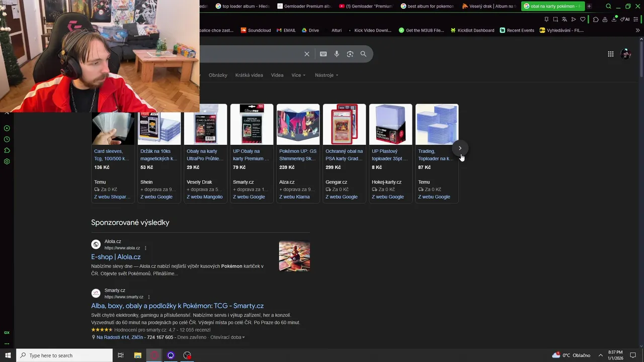Open Task View on taskbar
Viewport: 644px width, 362px height.
(x=121, y=355)
